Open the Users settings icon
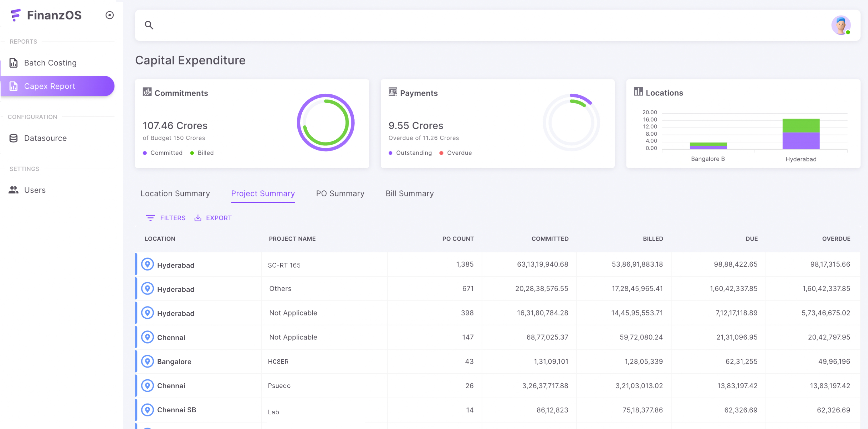The width and height of the screenshot is (868, 429). point(13,190)
